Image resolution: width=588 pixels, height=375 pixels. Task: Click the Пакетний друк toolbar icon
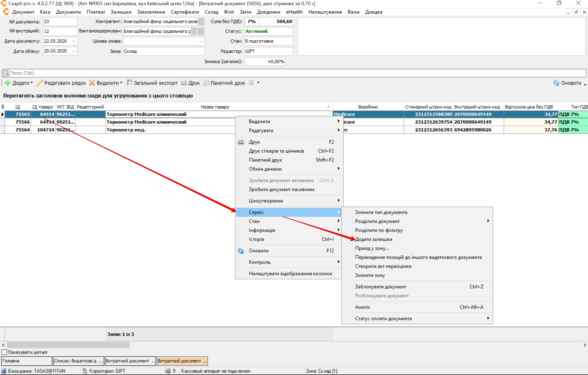206,83
